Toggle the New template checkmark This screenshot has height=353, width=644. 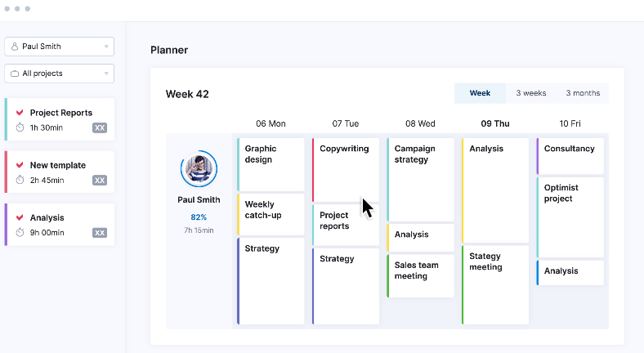tap(20, 165)
